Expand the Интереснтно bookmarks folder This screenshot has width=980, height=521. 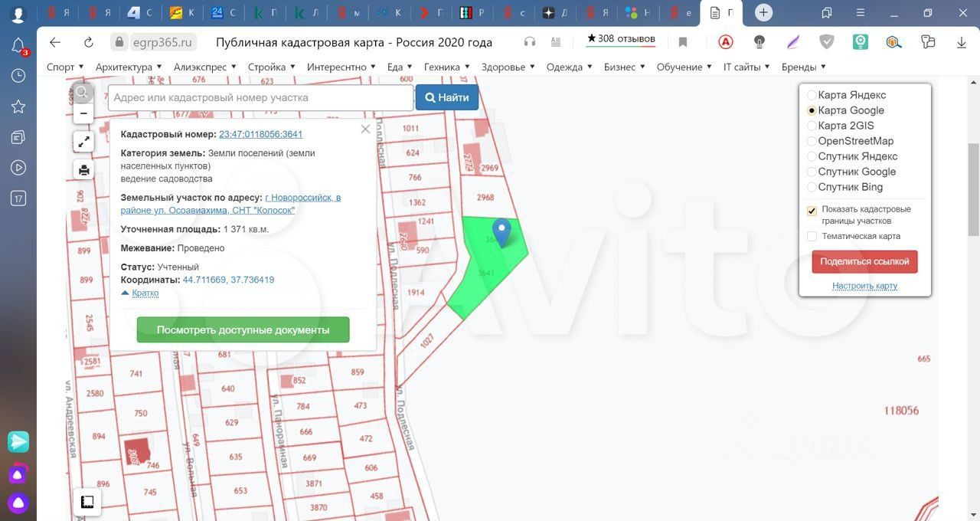[341, 67]
